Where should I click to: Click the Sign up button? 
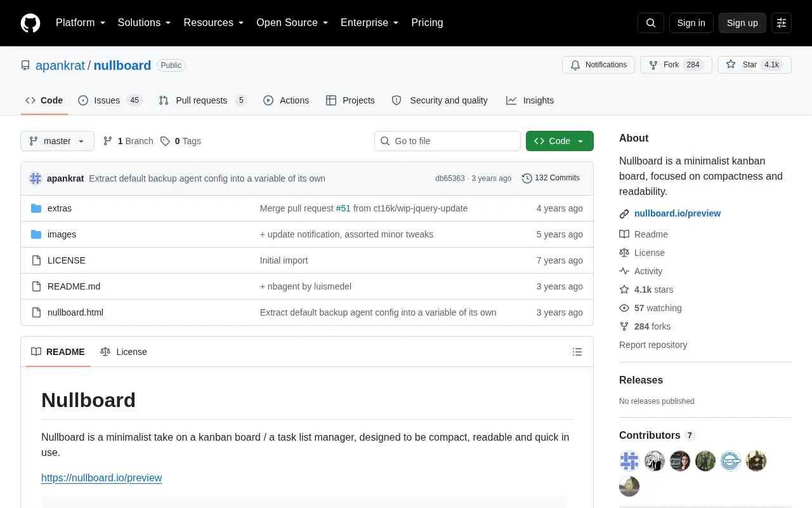point(742,23)
